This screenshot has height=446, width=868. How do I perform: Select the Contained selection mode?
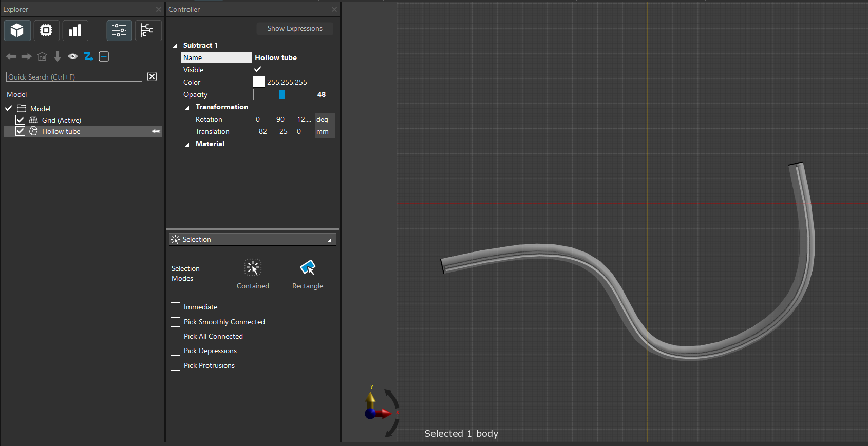pyautogui.click(x=253, y=268)
